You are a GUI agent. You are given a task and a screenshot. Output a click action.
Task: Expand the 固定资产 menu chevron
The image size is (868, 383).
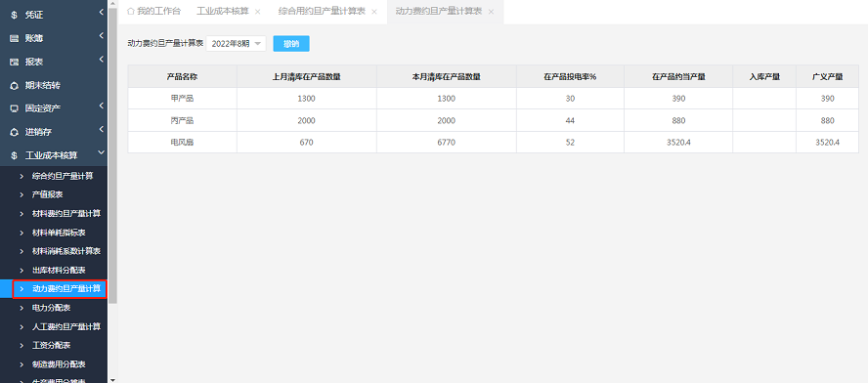[x=102, y=106]
